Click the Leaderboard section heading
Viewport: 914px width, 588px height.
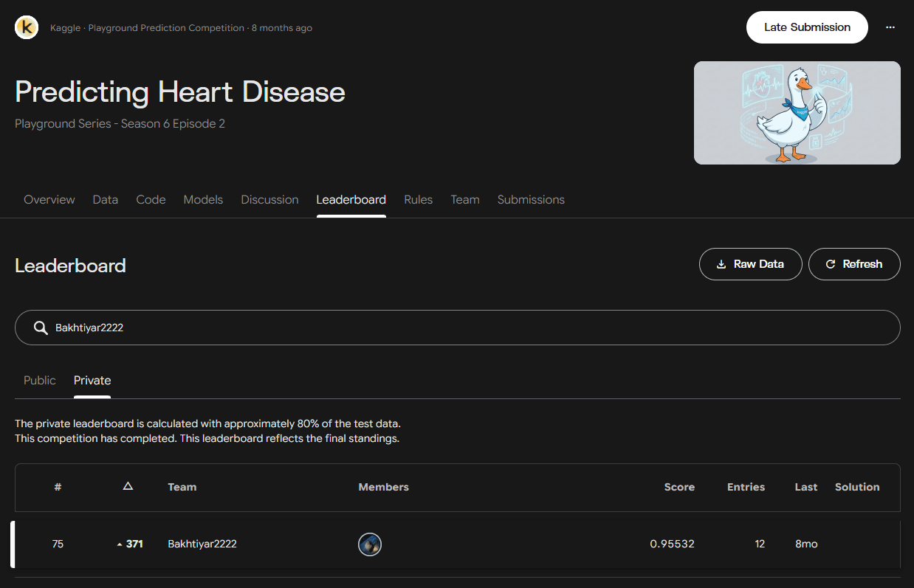point(70,266)
